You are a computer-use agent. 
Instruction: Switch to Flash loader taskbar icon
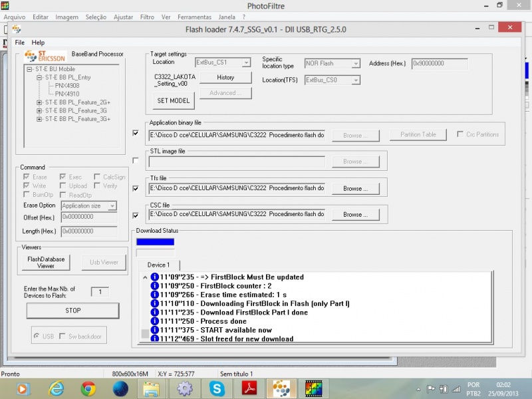[281, 388]
